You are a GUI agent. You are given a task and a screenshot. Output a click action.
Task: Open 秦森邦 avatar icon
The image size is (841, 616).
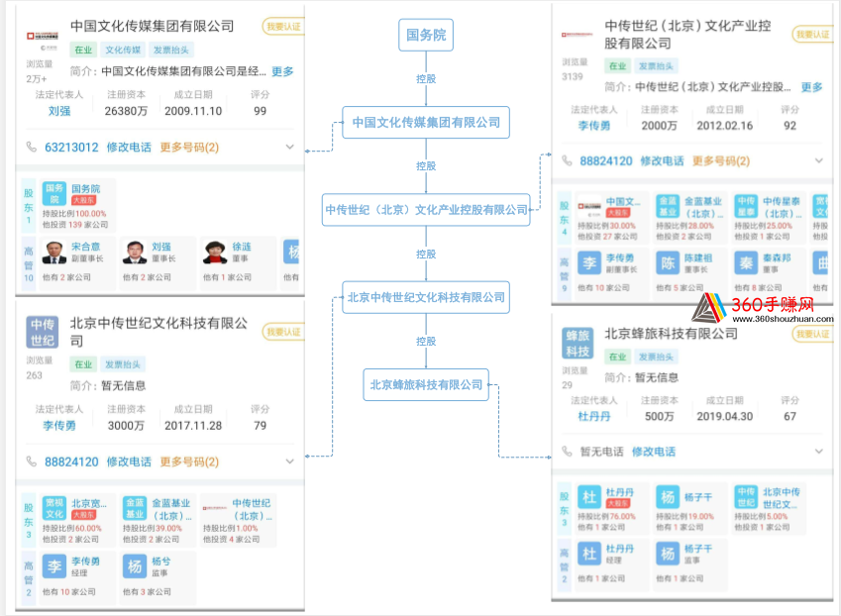746,263
